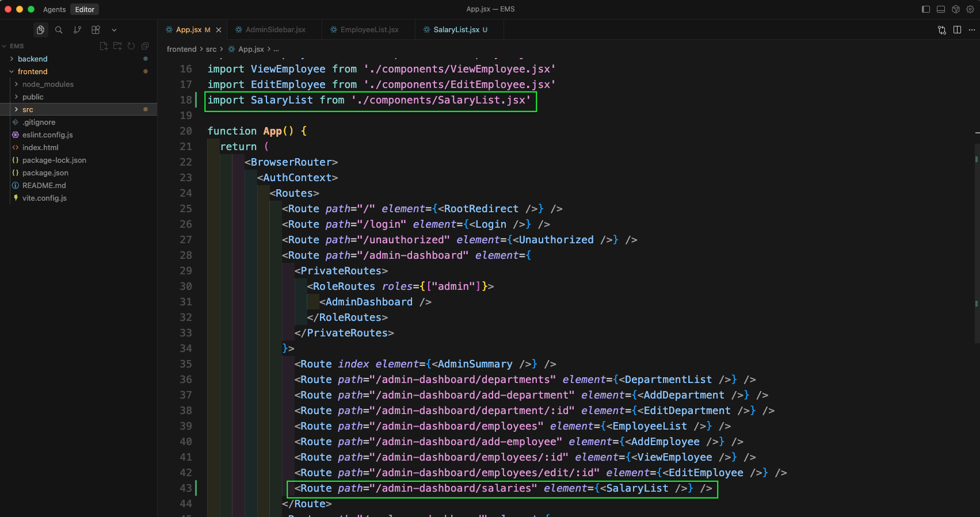Switch to the Agents mode
This screenshot has height=517, width=980.
54,9
